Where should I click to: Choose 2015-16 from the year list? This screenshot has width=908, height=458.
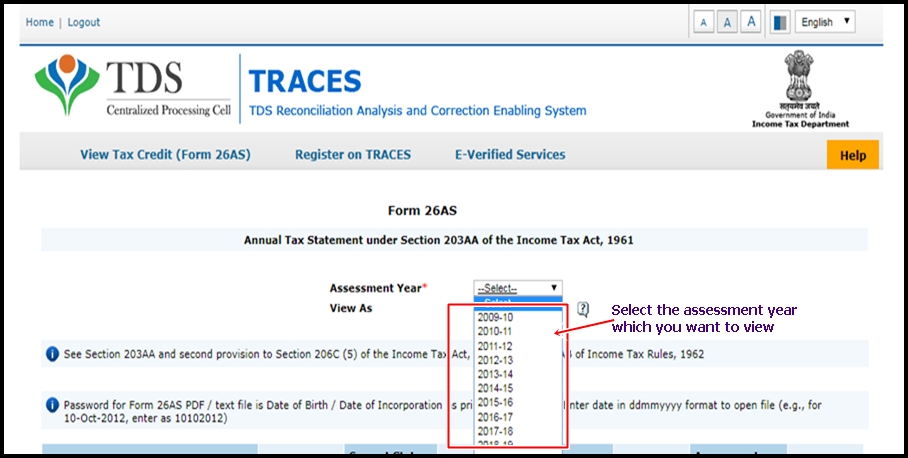pos(518,402)
